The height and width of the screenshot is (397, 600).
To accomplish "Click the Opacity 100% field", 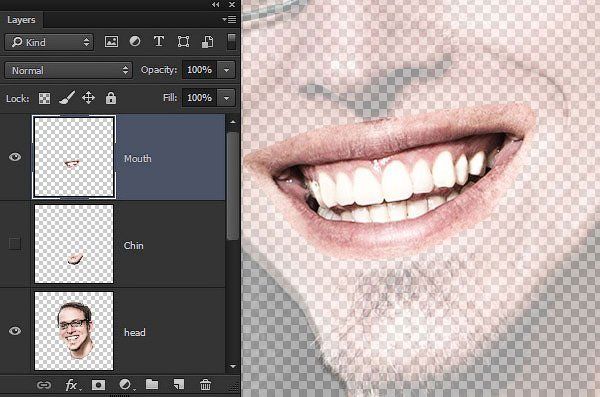I will pyautogui.click(x=199, y=70).
